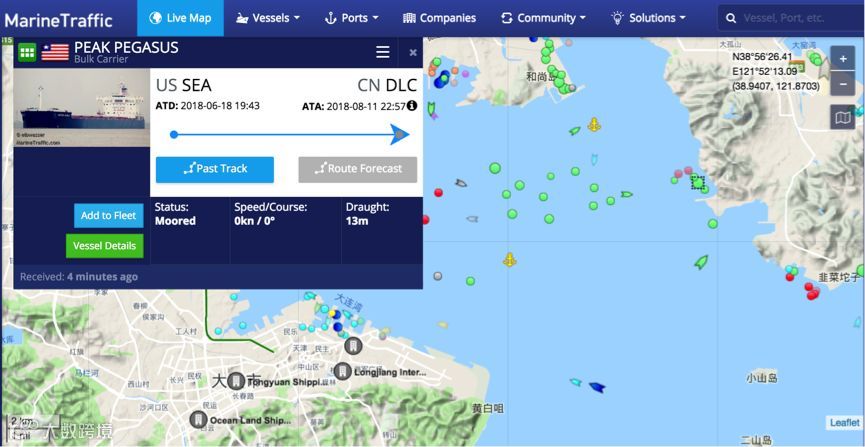The image size is (865, 447).
Task: Switch to the Live Map tab
Action: coord(180,18)
